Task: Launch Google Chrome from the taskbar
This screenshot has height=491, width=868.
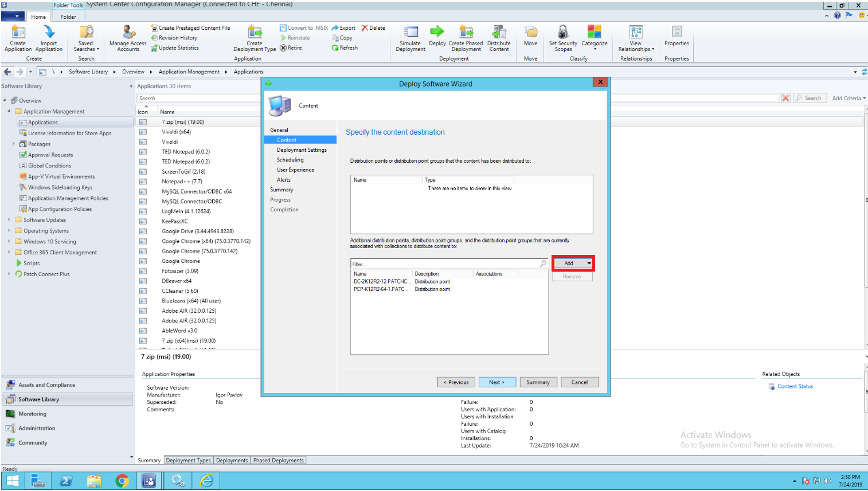Action: (x=122, y=481)
